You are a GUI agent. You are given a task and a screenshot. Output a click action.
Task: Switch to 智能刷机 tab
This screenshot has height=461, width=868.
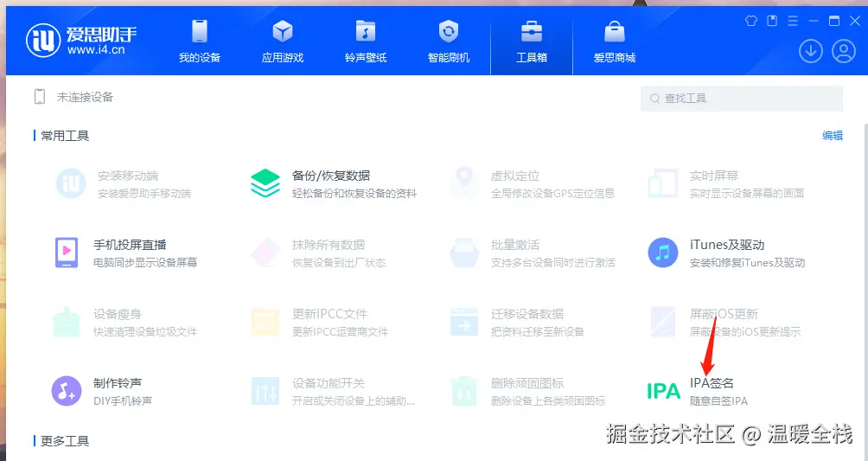(449, 41)
